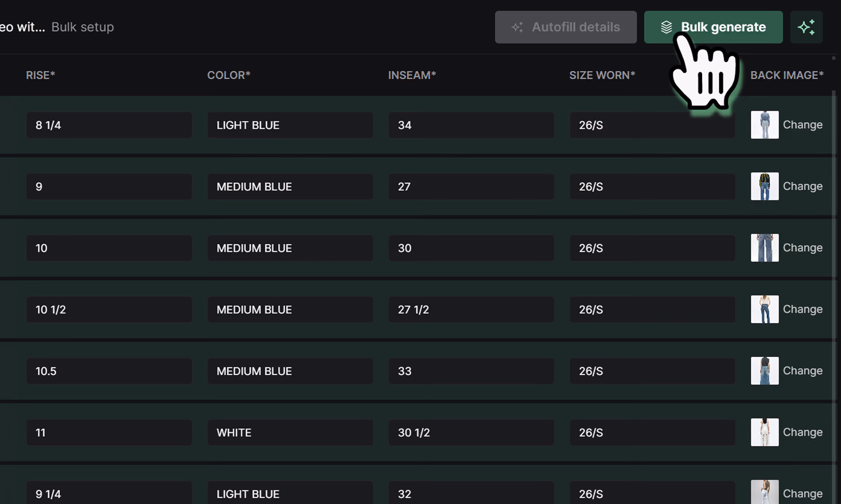
Task: Open the sparkle AI assistant icon button
Action: (806, 27)
